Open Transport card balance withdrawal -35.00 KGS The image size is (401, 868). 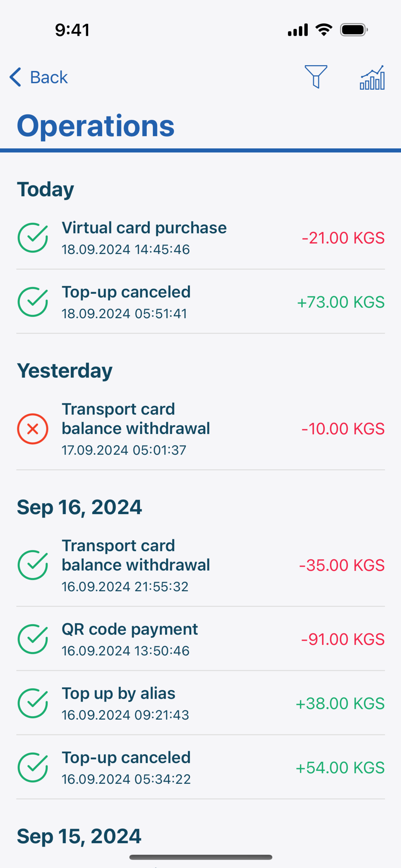click(x=200, y=565)
